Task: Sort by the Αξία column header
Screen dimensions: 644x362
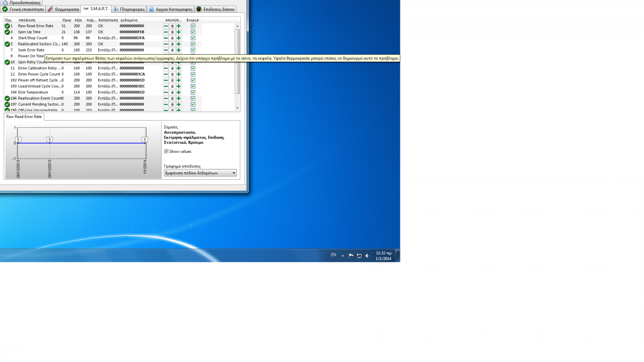Action: pyautogui.click(x=79, y=20)
